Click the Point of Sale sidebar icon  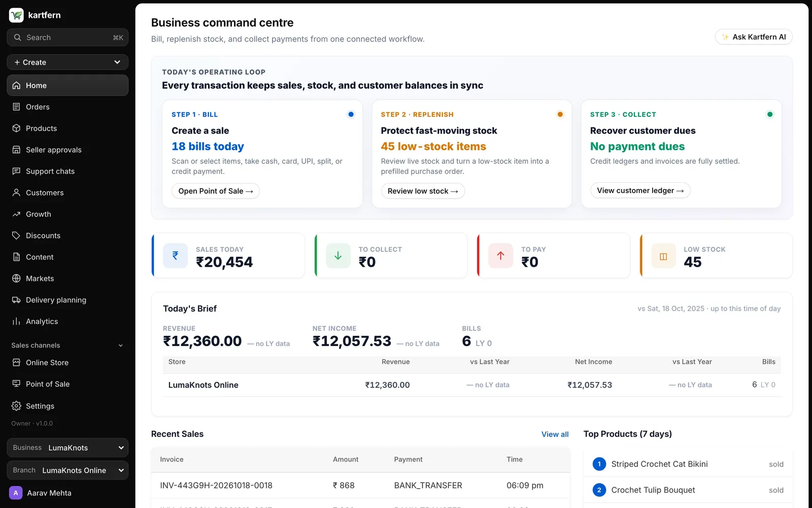[x=16, y=384]
